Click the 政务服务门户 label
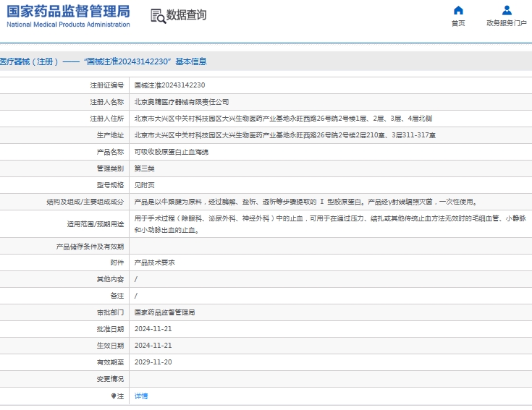532x410 pixels. click(x=507, y=23)
